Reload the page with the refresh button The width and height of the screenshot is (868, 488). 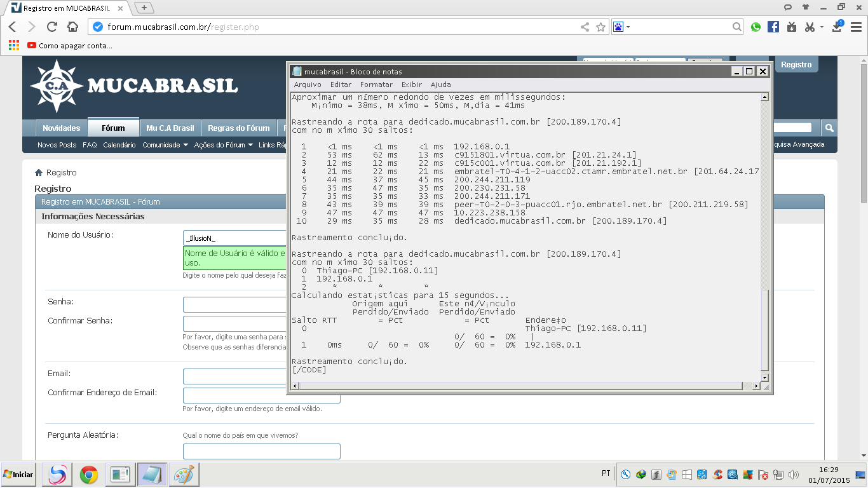pyautogui.click(x=52, y=27)
